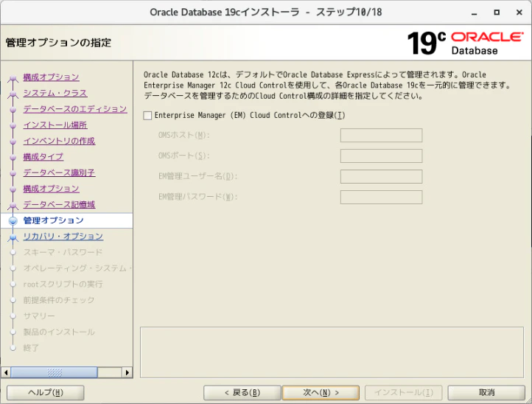Focus the EM管理ユーザー名 field
Screen dimensions: 532x404
(382, 176)
